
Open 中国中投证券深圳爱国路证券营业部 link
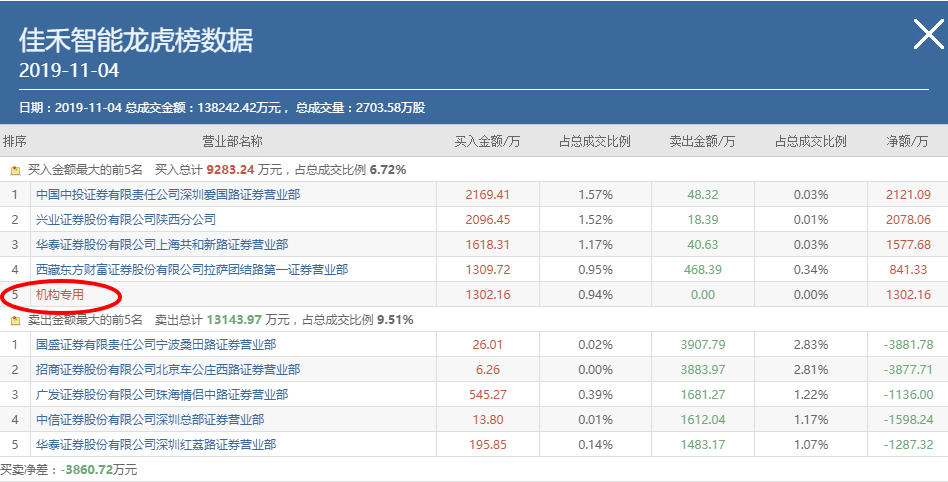[x=168, y=195]
